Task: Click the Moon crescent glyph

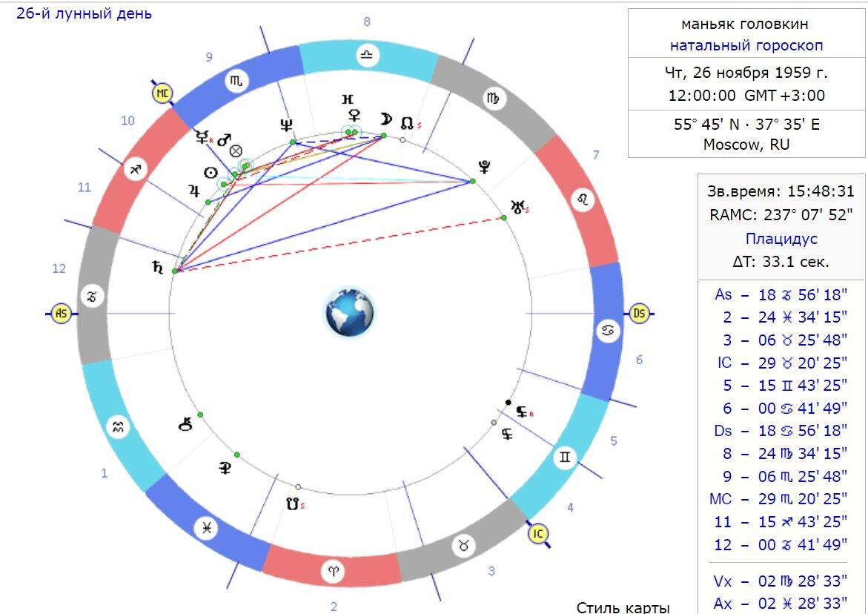Action: [x=386, y=119]
